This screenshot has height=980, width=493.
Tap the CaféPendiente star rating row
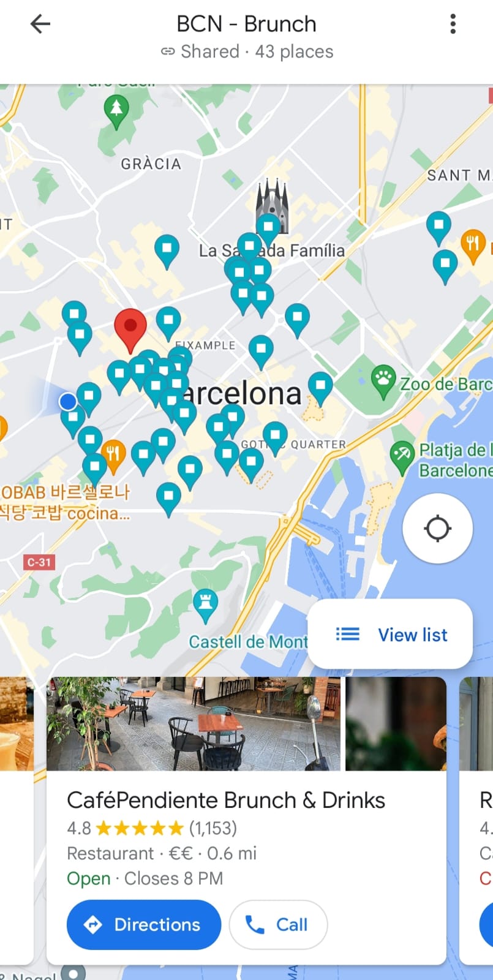(152, 828)
